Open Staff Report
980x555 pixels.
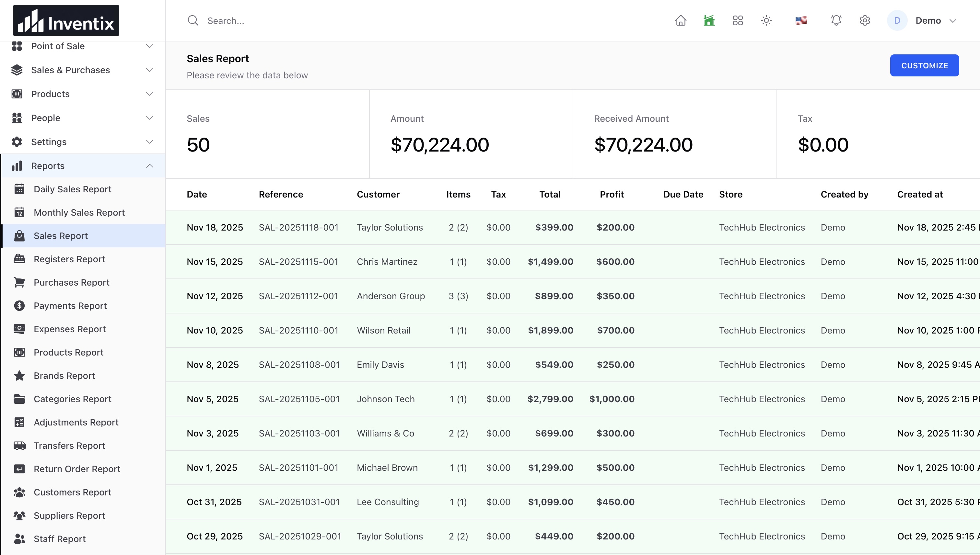click(84, 538)
